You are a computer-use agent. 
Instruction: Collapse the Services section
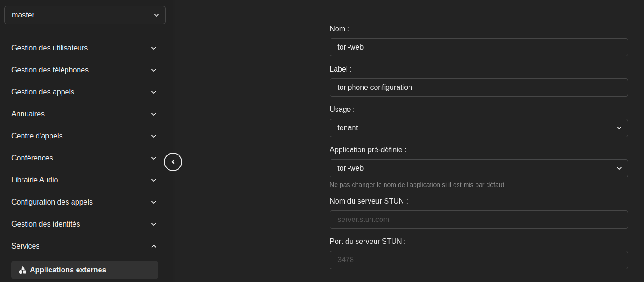[84, 246]
